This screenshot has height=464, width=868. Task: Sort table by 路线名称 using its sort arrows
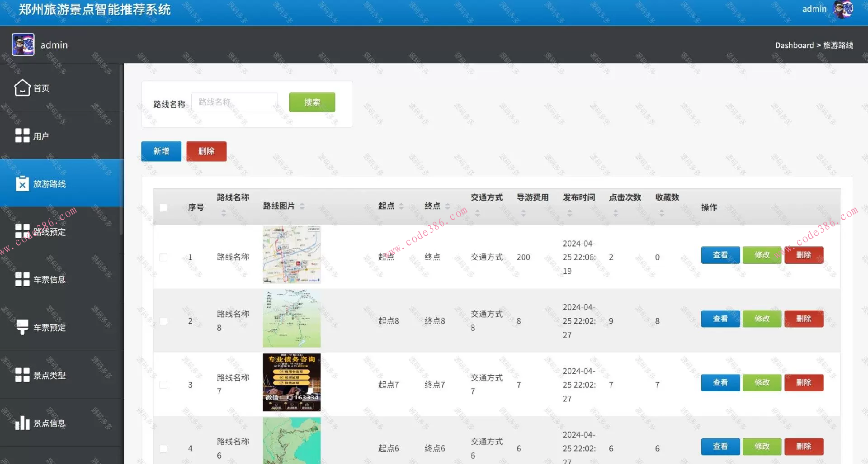(223, 213)
